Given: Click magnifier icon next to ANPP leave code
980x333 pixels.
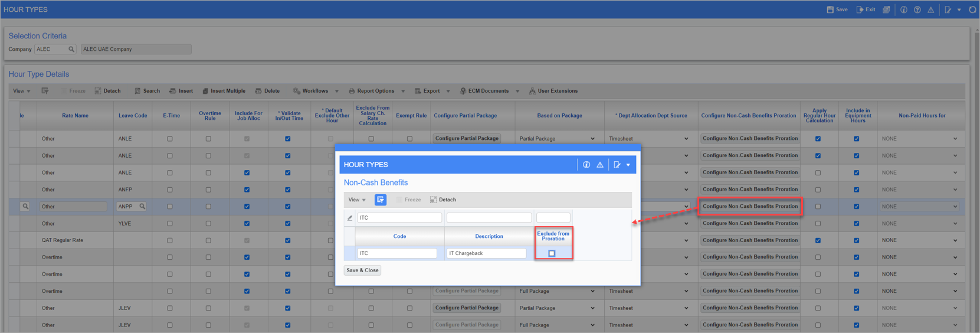Looking at the screenshot, I should click(142, 207).
